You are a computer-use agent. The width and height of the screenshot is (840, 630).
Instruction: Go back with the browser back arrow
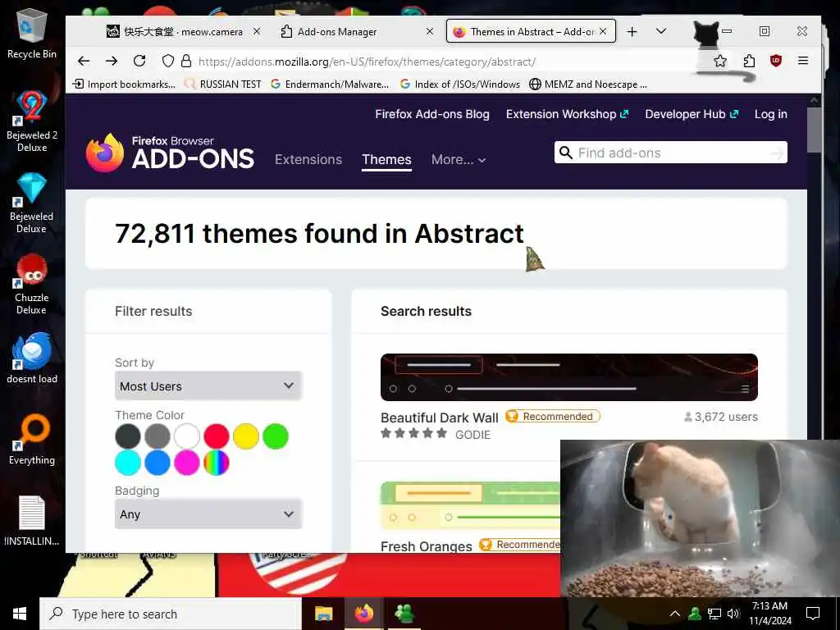click(x=84, y=61)
